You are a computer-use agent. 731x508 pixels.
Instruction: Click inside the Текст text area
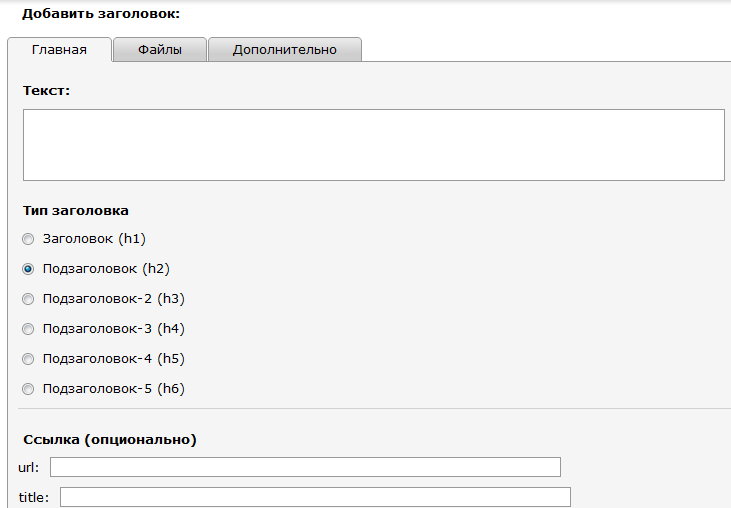pos(373,145)
